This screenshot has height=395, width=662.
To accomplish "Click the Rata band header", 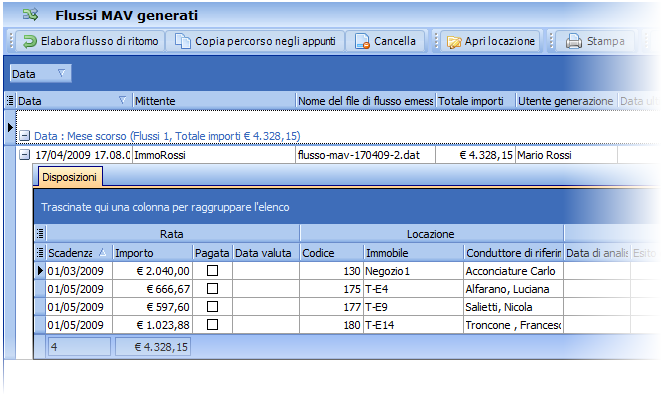I will [172, 233].
